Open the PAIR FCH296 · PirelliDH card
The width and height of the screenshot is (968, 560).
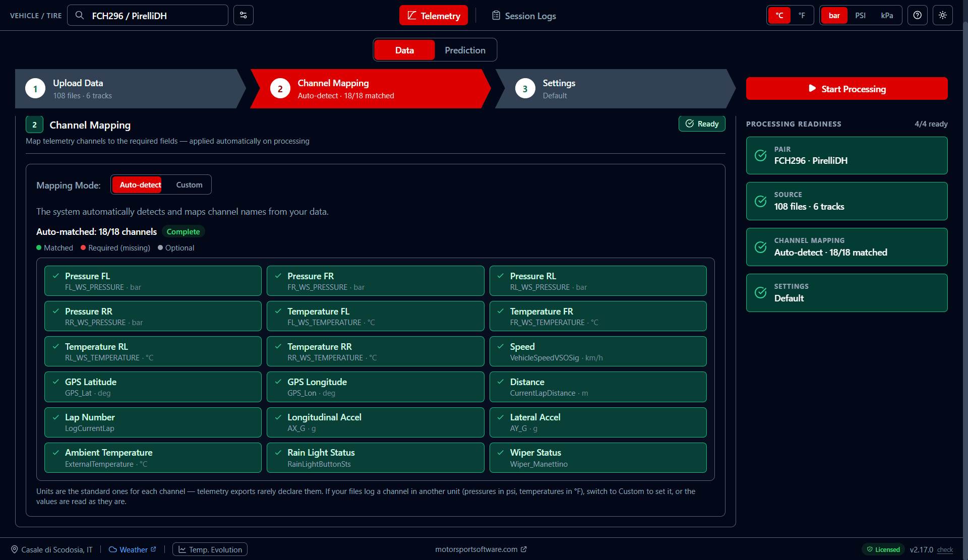[846, 155]
